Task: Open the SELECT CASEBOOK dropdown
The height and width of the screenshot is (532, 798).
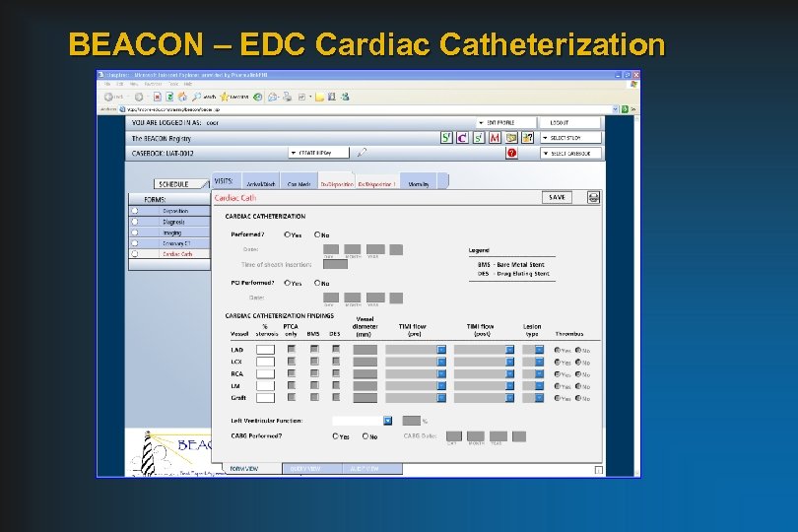Action: click(x=571, y=154)
